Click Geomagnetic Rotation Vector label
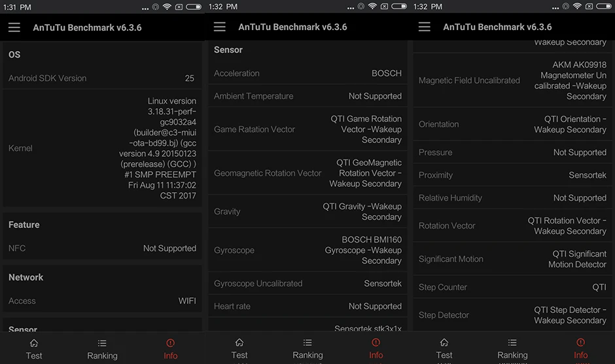Image resolution: width=615 pixels, height=364 pixels. [x=268, y=173]
